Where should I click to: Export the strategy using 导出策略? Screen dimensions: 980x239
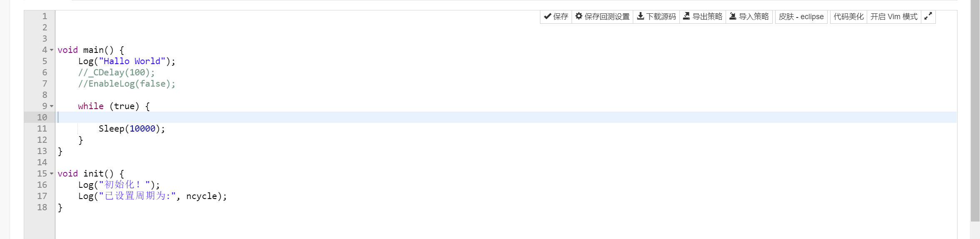point(703,17)
